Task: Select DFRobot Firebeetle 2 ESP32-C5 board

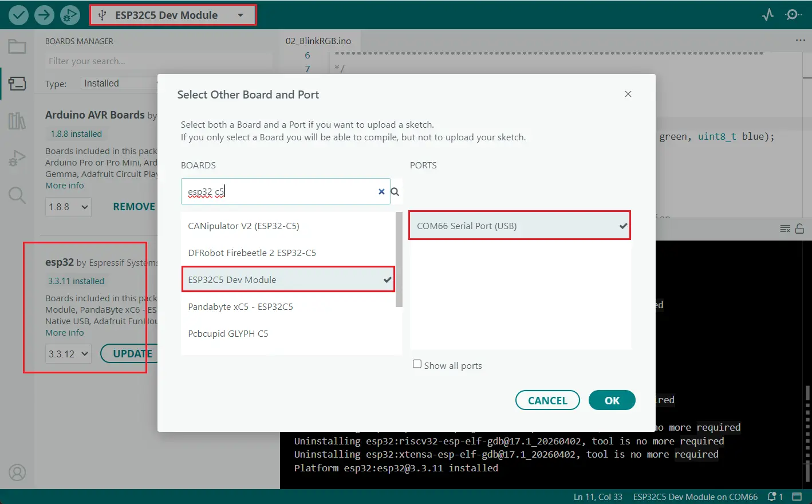Action: point(289,253)
